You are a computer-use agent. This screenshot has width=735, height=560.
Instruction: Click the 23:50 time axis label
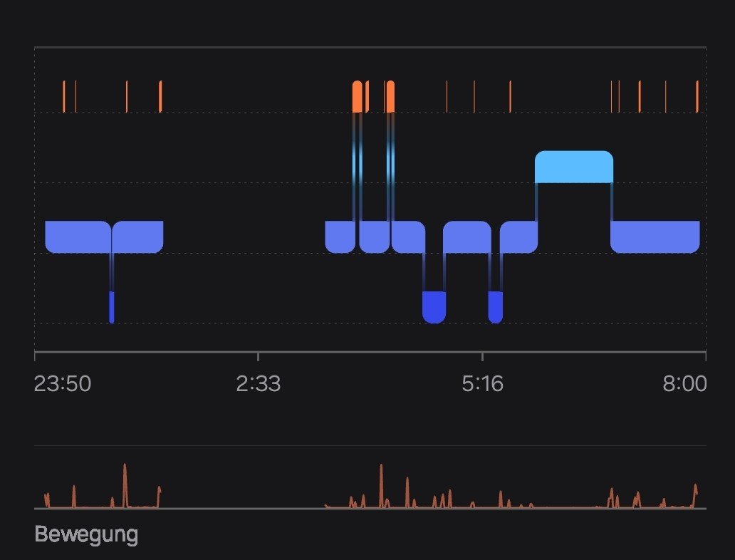(x=63, y=385)
